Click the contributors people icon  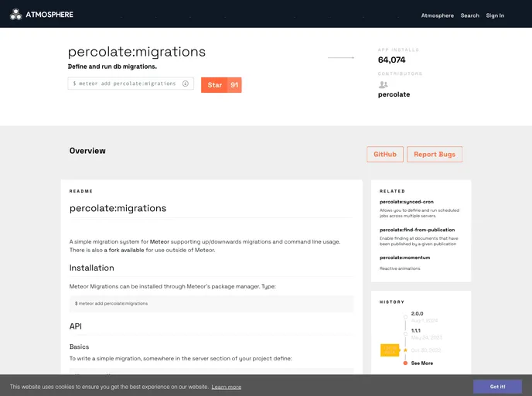(383, 84)
